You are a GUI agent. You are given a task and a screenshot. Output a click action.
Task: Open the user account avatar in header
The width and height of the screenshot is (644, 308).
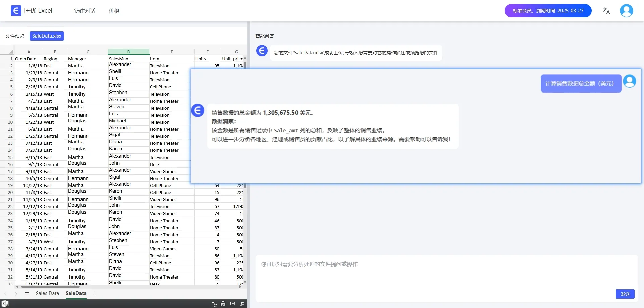626,11
